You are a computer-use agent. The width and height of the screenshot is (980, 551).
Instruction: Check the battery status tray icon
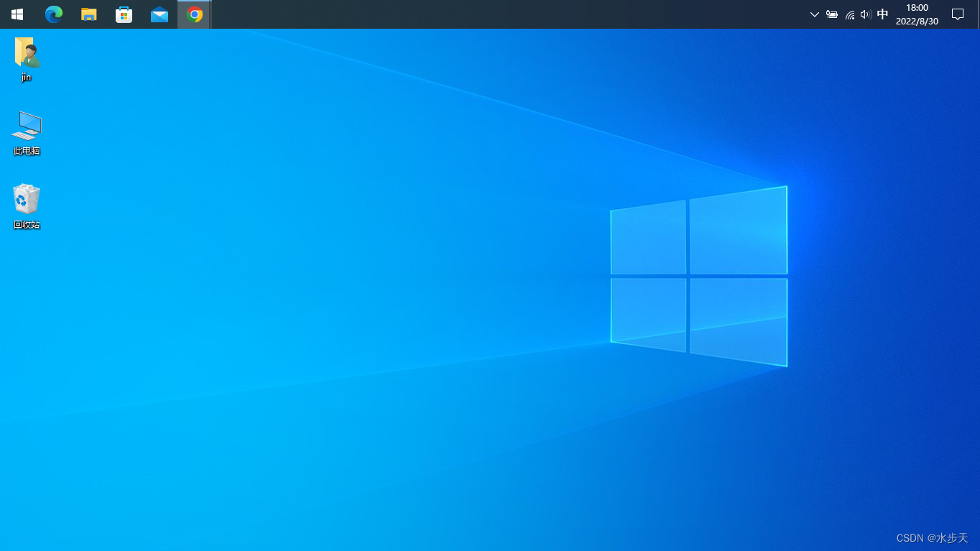point(832,14)
